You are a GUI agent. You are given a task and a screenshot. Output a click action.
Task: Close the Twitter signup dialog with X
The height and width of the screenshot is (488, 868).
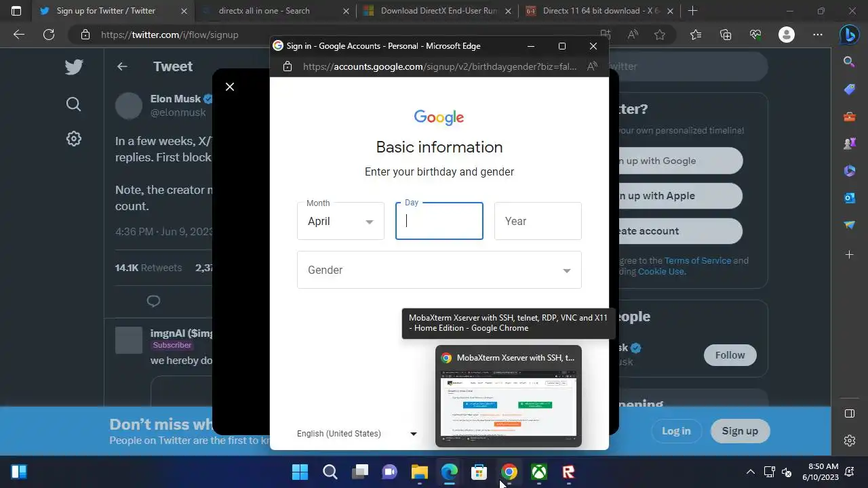(230, 87)
